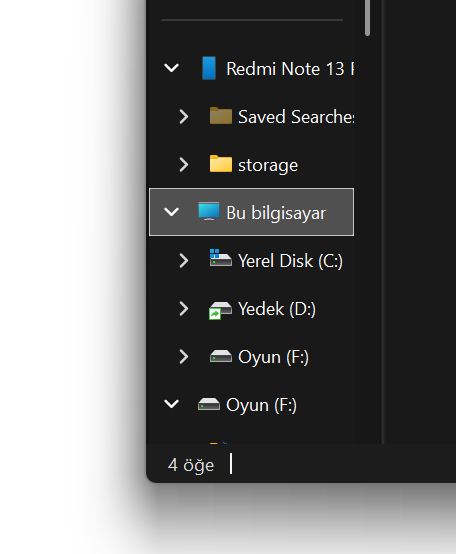
Task: Click the Saved Searches folder icon
Action: [x=221, y=116]
